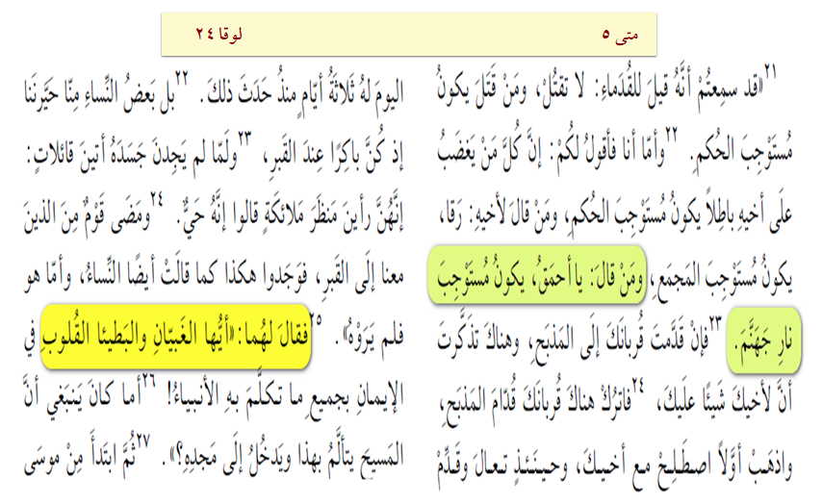Click the words 'الإيمان بجميع'
The height and width of the screenshot is (504, 823).
point(356,400)
